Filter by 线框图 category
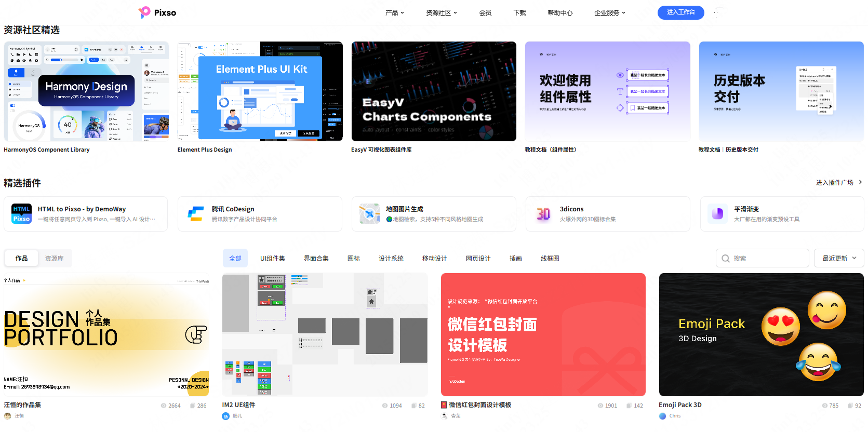Image resolution: width=868 pixels, height=432 pixels. (x=550, y=258)
